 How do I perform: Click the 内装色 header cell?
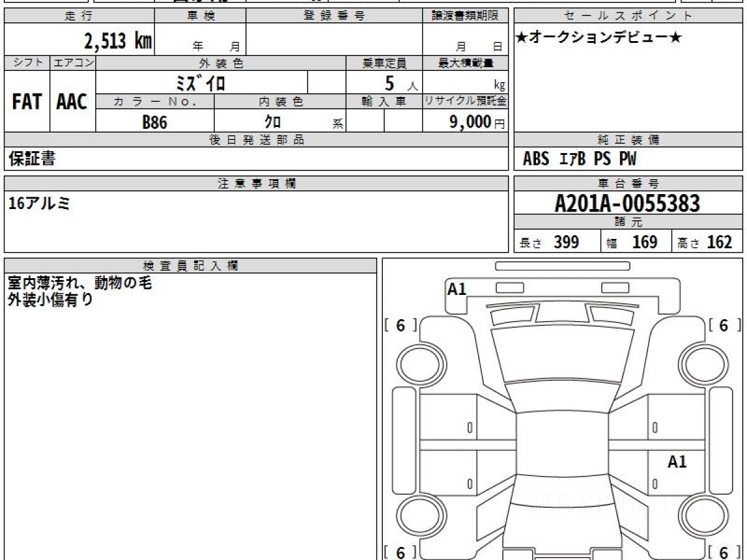pos(280,102)
